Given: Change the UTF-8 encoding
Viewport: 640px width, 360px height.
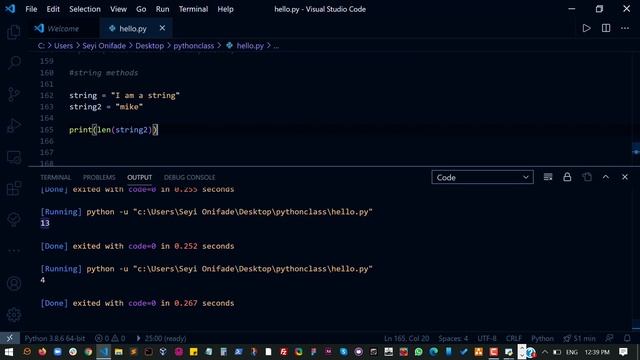Looking at the screenshot, I should point(487,338).
